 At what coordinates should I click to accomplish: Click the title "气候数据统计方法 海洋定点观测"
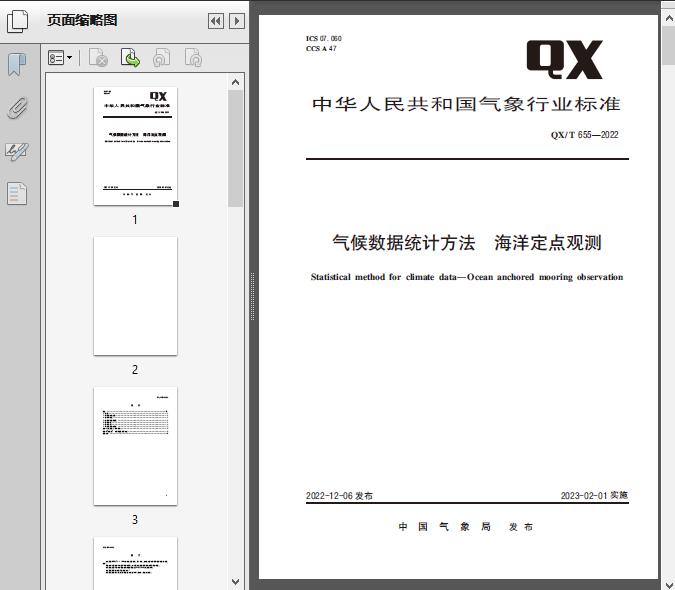(467, 243)
